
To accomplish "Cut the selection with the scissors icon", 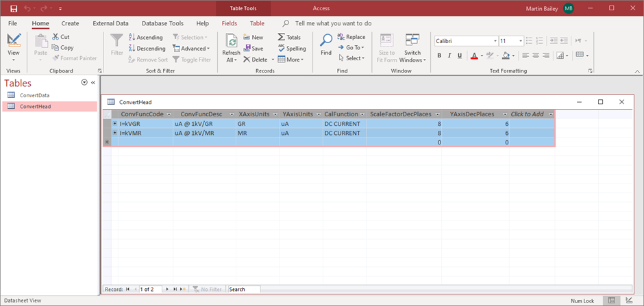I will (x=54, y=37).
